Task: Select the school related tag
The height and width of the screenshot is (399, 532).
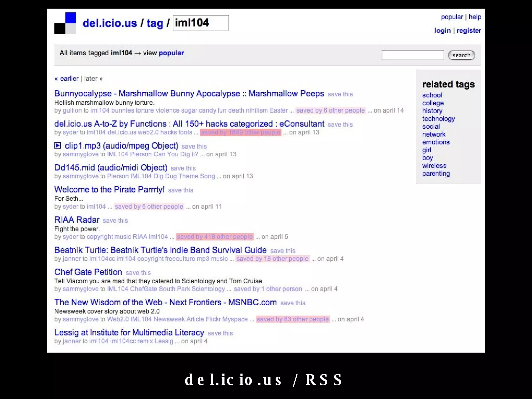Action: click(x=432, y=95)
